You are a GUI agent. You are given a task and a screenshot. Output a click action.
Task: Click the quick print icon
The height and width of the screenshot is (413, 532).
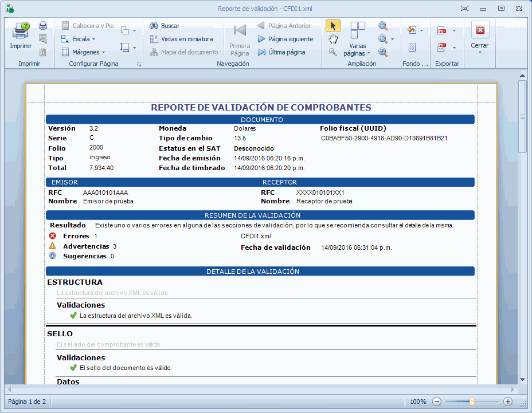pos(43,26)
